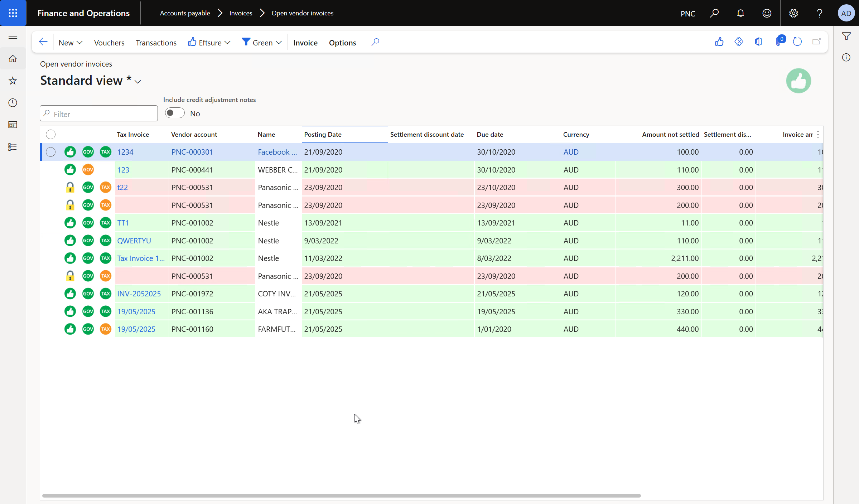Open the filter pane funnel icon
Image resolution: width=859 pixels, height=504 pixels.
pos(846,36)
